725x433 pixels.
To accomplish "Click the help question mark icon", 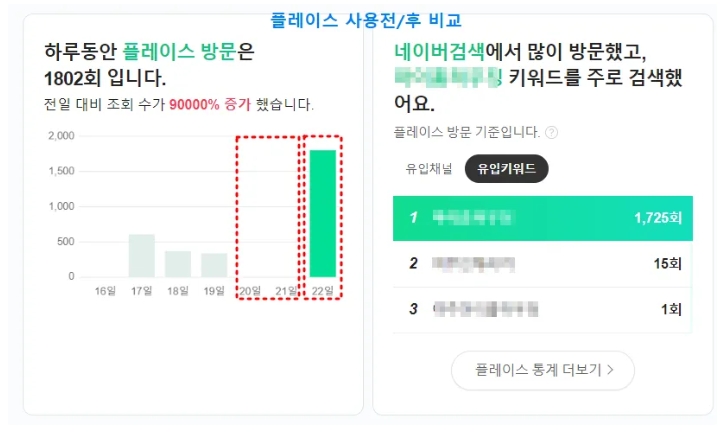I will pos(551,133).
